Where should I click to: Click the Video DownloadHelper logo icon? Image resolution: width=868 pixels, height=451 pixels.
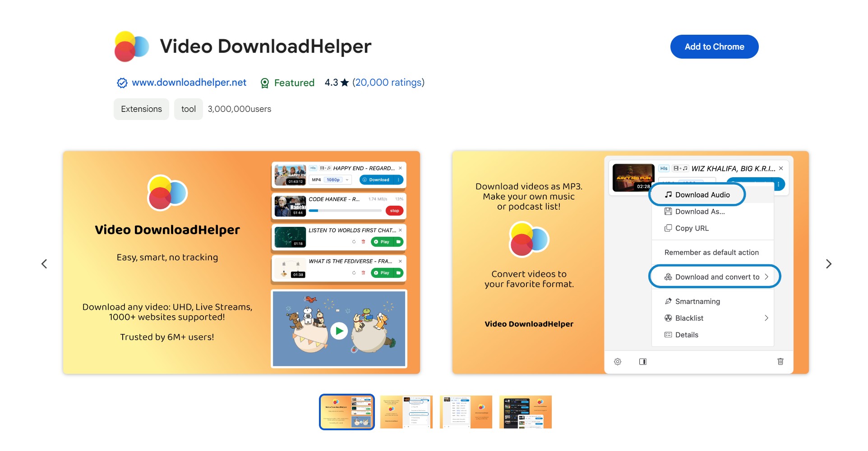click(x=131, y=46)
